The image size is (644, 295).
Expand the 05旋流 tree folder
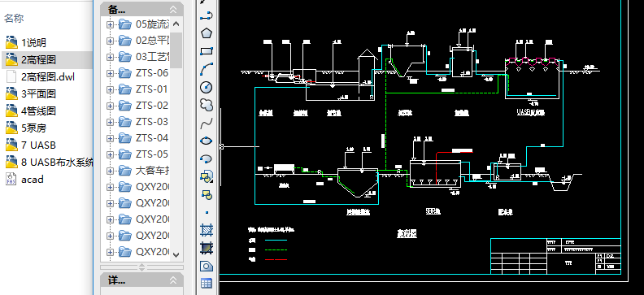coord(110,24)
